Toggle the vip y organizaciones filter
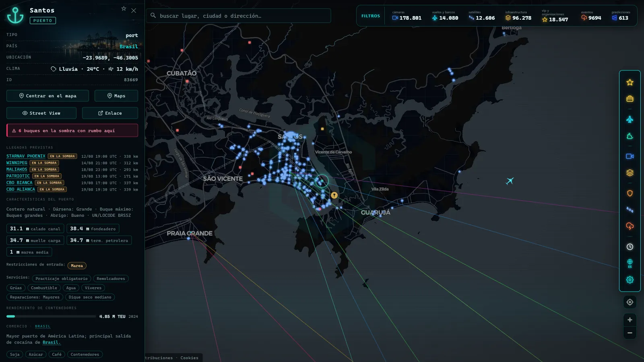This screenshot has height=362, width=644. [x=555, y=16]
